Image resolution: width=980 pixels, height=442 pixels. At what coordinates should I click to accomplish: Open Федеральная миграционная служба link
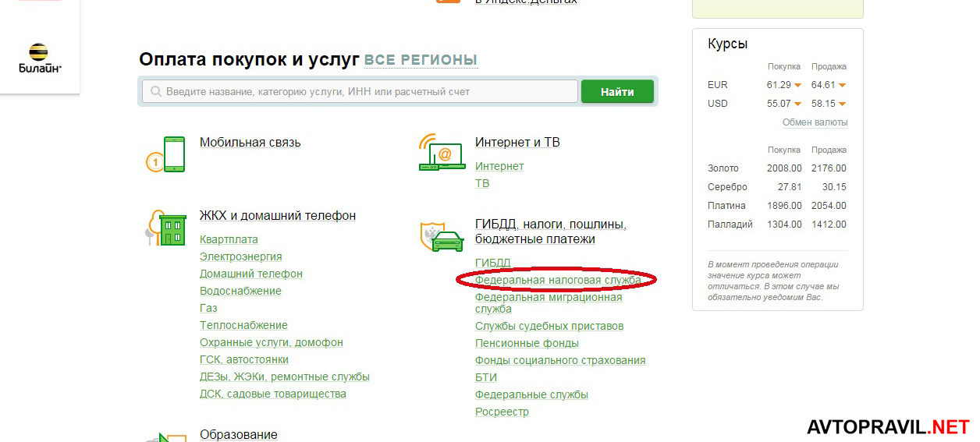pos(549,302)
